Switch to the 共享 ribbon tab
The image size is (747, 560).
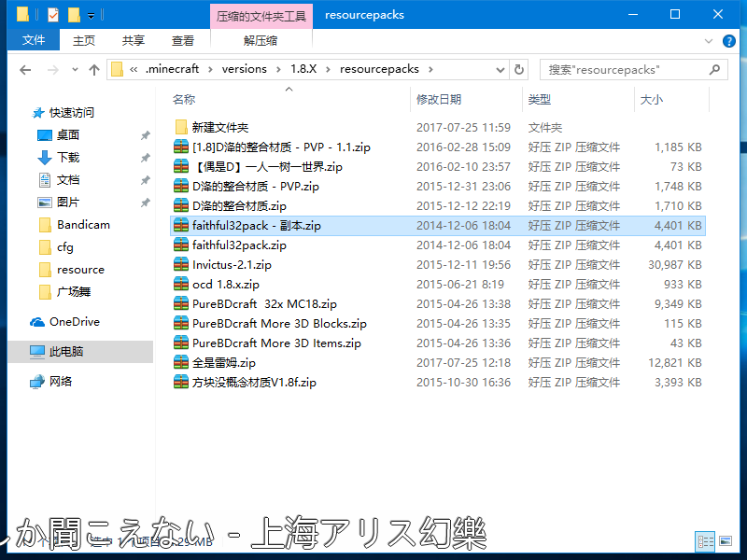point(133,40)
